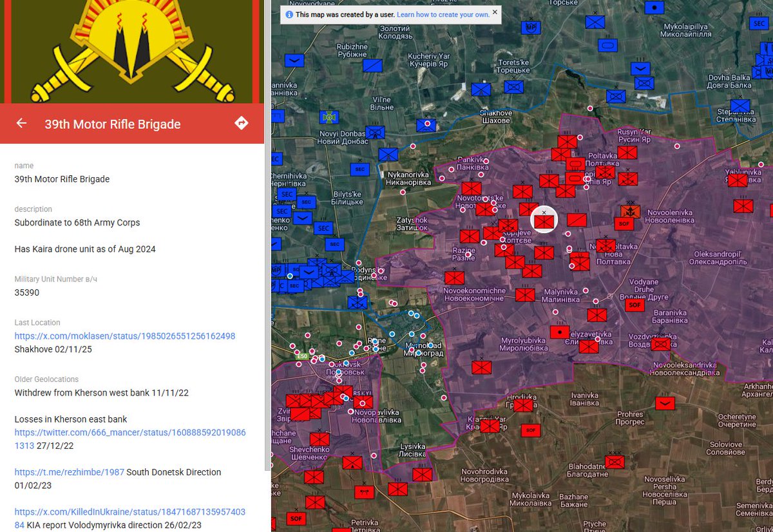This screenshot has width=773, height=532.
Task: Select the SOF marker at bottom left corner
Action: tap(297, 517)
